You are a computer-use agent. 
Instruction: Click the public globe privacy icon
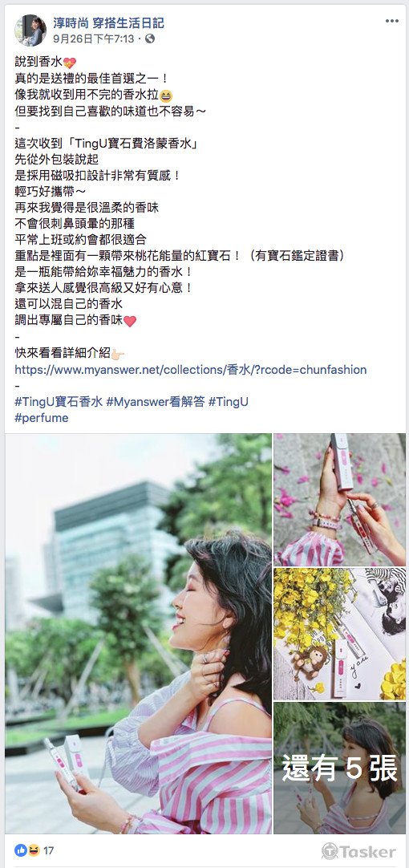pos(150,39)
